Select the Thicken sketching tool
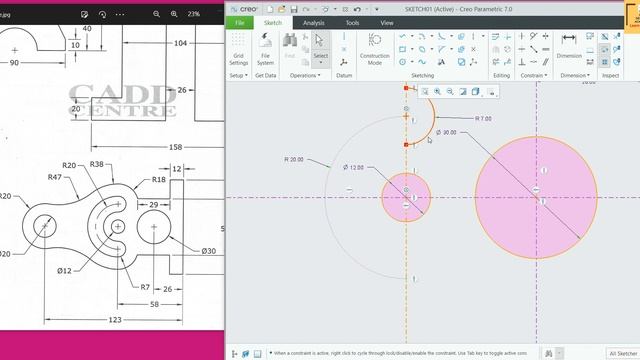 tap(461, 49)
